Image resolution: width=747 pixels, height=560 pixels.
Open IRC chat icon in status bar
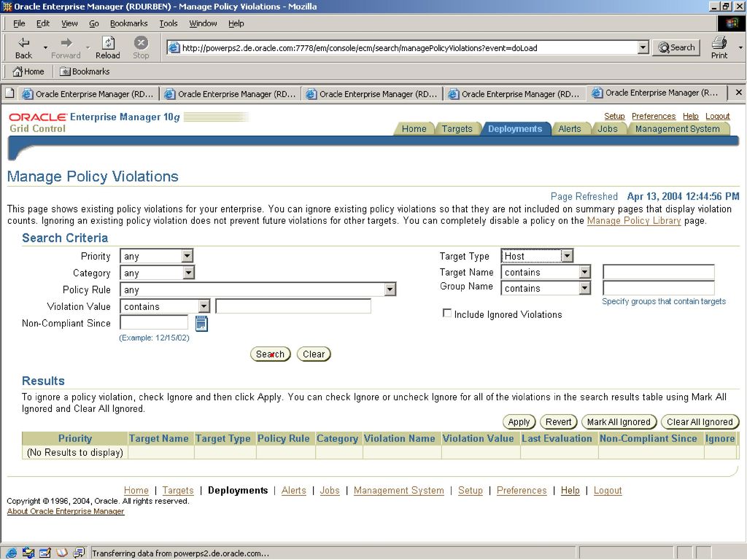(x=79, y=553)
